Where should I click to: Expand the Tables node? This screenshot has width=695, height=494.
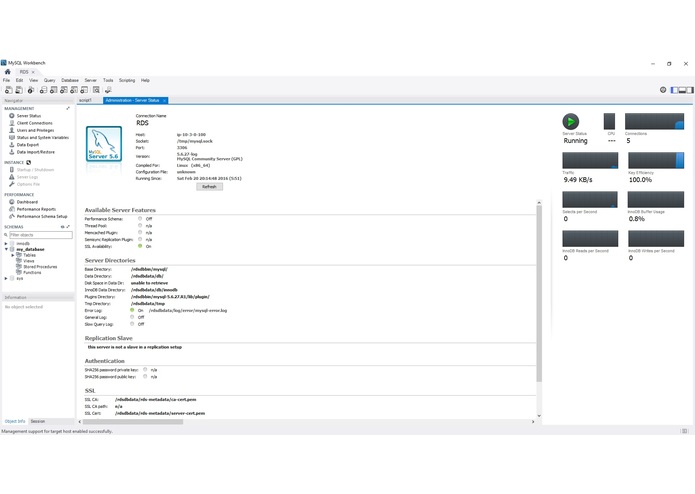[x=12, y=255]
